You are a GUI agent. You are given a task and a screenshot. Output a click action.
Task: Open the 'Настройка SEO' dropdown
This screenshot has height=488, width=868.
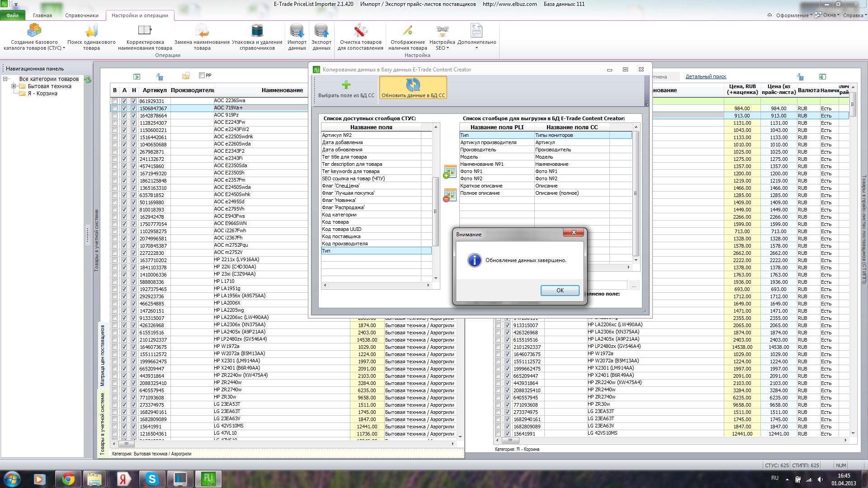click(x=442, y=37)
